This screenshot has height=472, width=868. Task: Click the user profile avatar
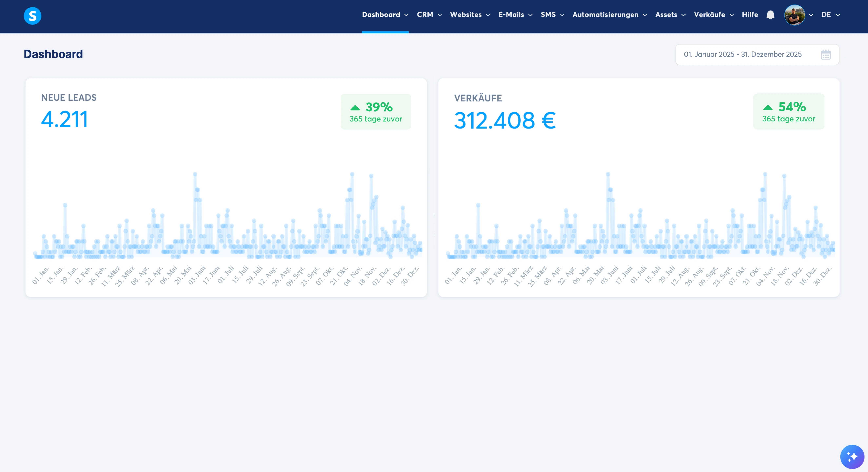pyautogui.click(x=795, y=15)
